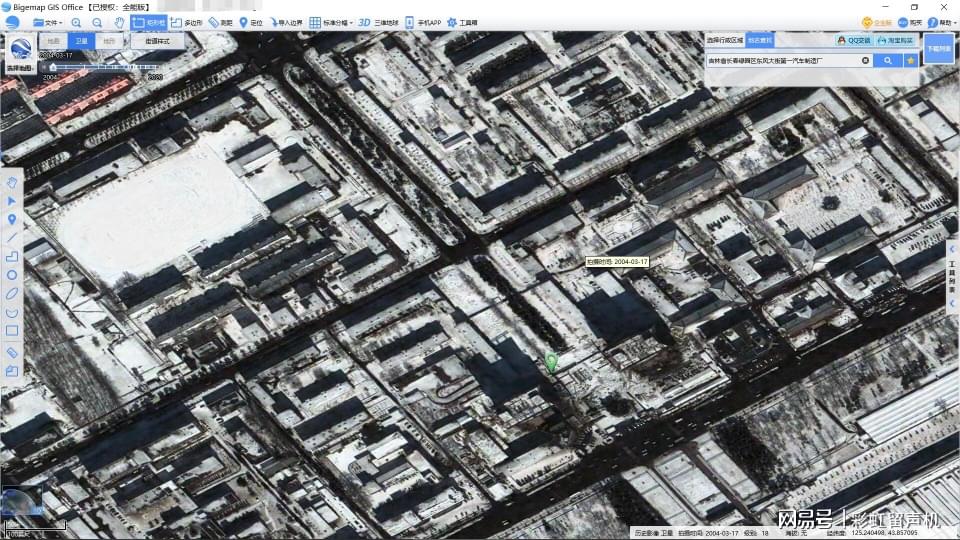Select the pan hand tool in top toolbar
This screenshot has width=960, height=540.
point(119,22)
